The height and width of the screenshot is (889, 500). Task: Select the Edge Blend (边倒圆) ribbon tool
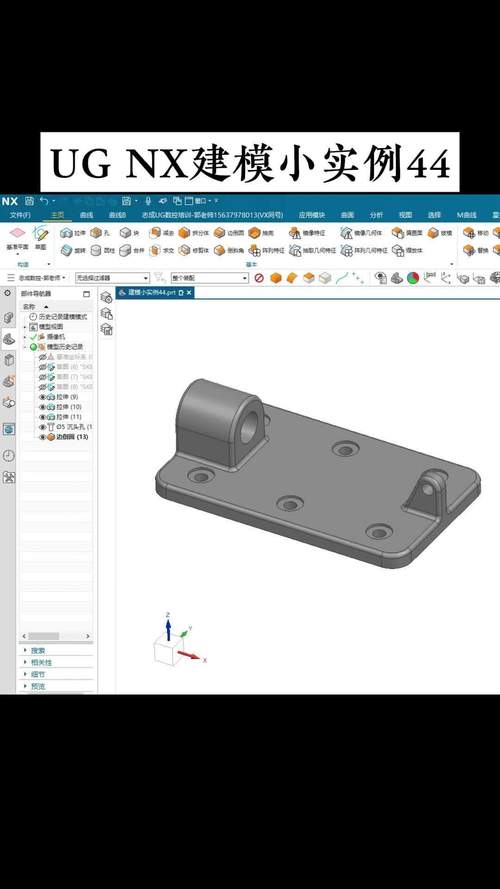(x=228, y=233)
